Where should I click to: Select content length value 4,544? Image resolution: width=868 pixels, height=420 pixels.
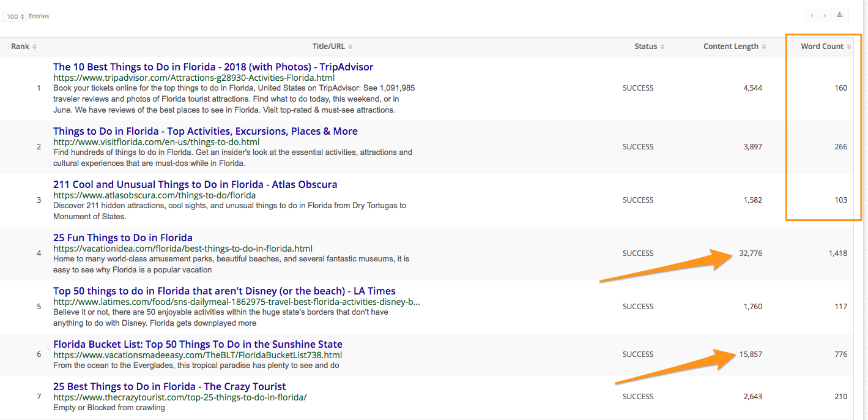(x=752, y=88)
